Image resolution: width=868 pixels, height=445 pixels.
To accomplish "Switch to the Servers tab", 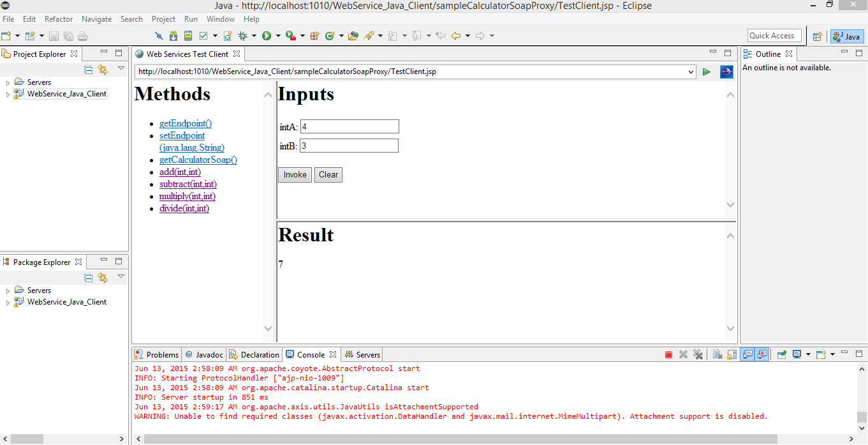I will [363, 354].
